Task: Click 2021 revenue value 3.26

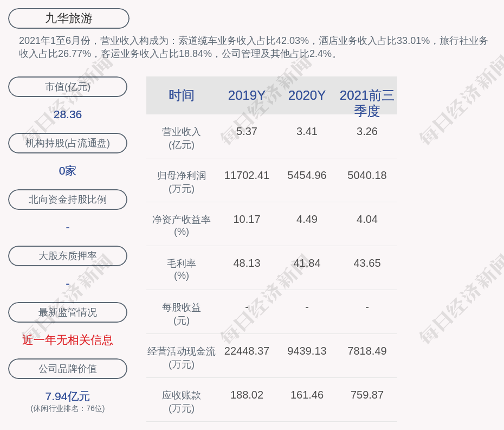Action: click(x=367, y=131)
